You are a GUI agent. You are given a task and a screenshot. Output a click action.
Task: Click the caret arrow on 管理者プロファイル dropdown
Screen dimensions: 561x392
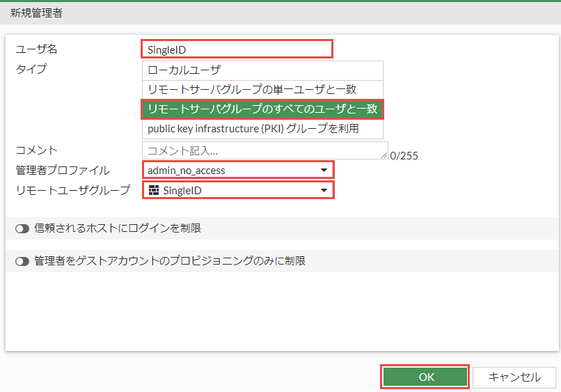324,171
